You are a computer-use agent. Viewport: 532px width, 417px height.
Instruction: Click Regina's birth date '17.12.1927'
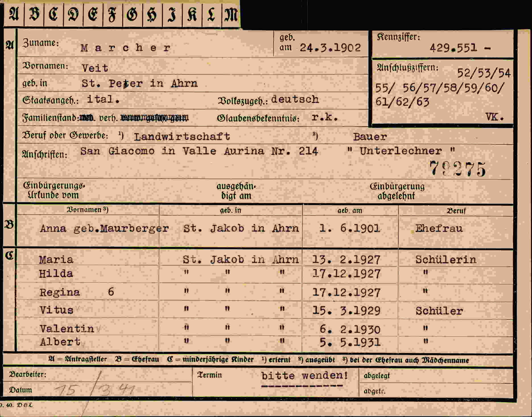346,293
